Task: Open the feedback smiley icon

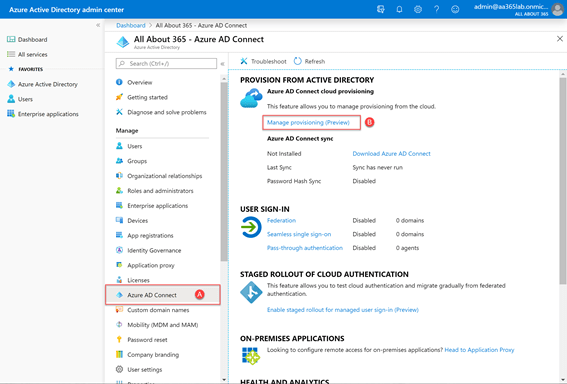Action: [455, 9]
